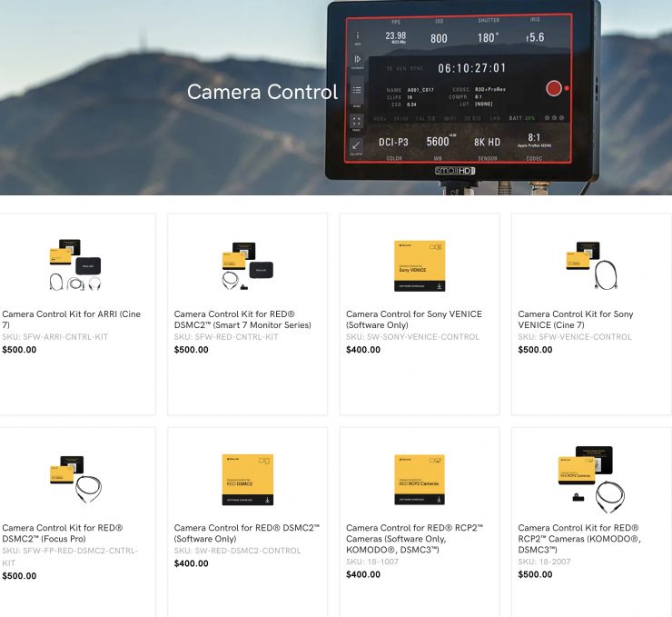Tap the ISO 800 value on the monitor
This screenshot has width=672, height=617.
(439, 38)
